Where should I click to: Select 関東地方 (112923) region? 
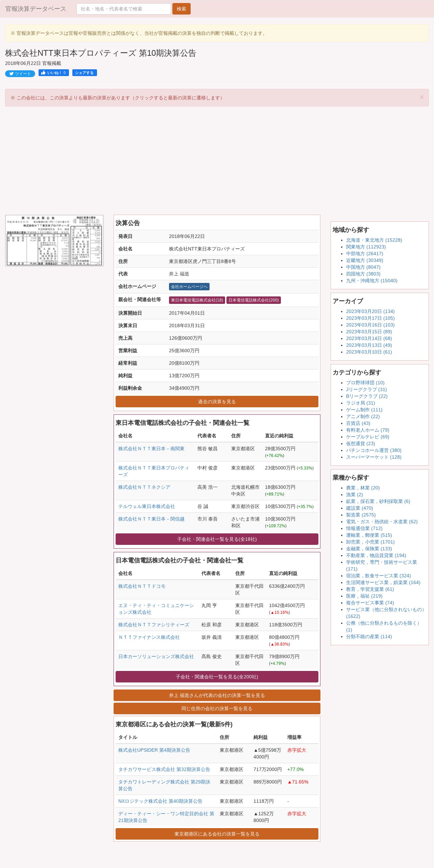(x=366, y=247)
